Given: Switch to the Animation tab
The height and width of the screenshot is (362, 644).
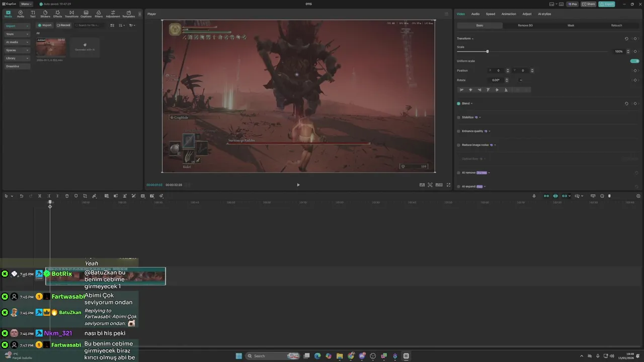Looking at the screenshot, I should point(509,14).
